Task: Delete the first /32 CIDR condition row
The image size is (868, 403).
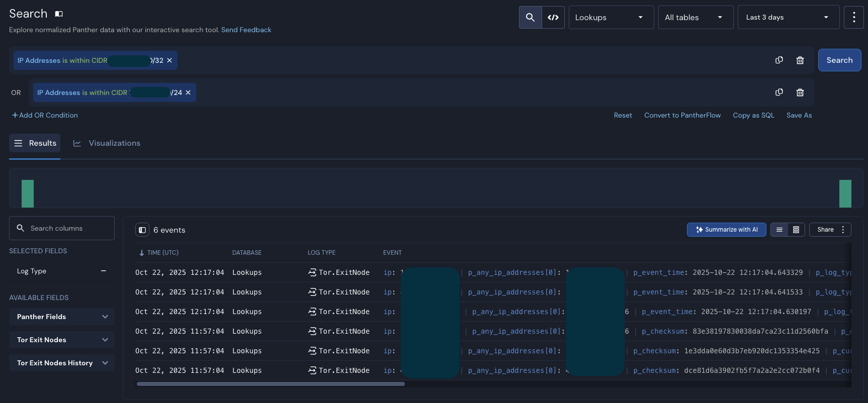Action: coord(800,60)
